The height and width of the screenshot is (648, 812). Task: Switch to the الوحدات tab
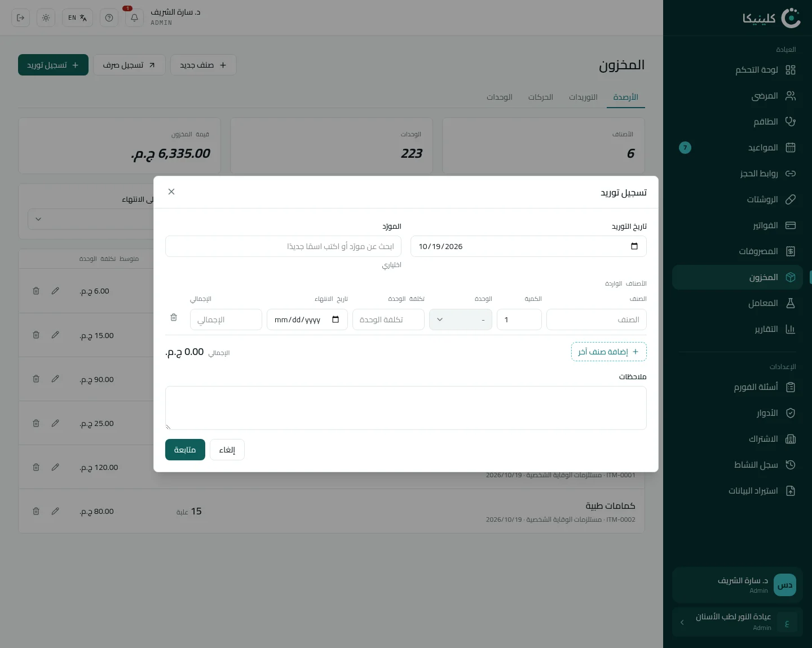(x=500, y=97)
